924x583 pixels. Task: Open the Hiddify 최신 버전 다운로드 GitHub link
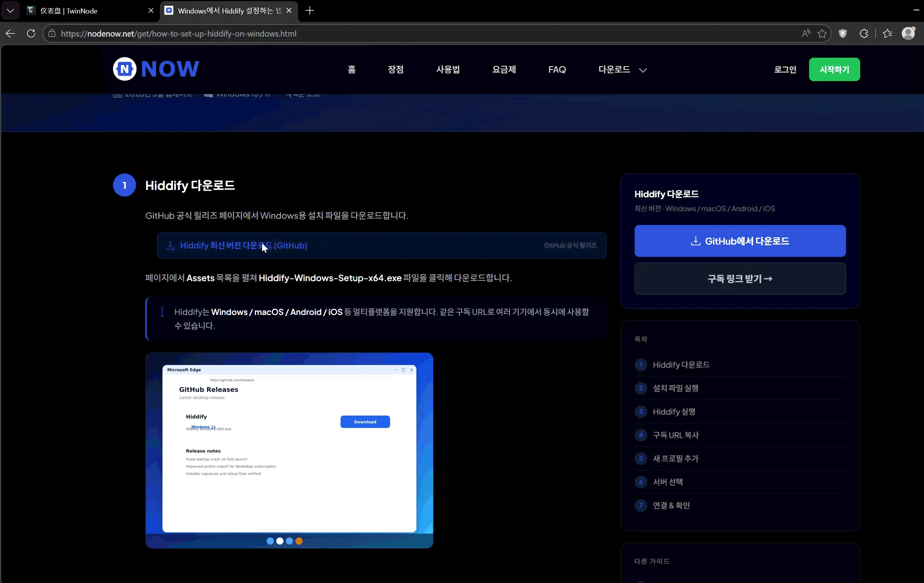tap(244, 245)
